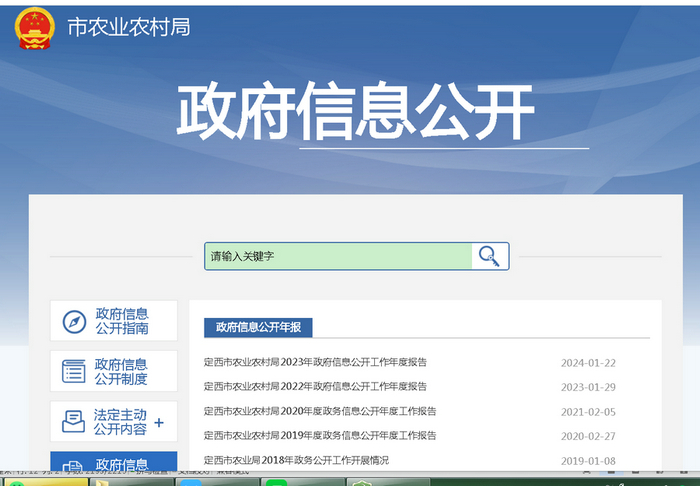Select the 政府信息公开年报 tab header
This screenshot has width=700, height=486.
258,327
